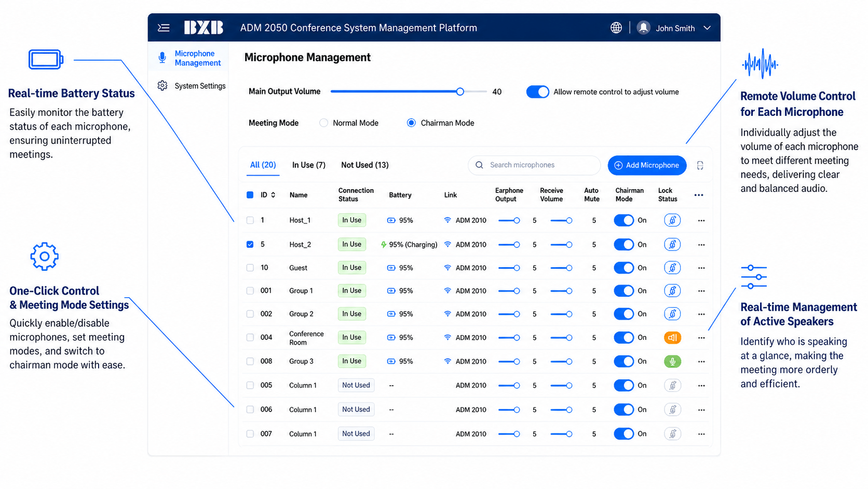The width and height of the screenshot is (868, 489).
Task: Turn off Chairman Mode toggle for Guest
Action: pos(623,268)
